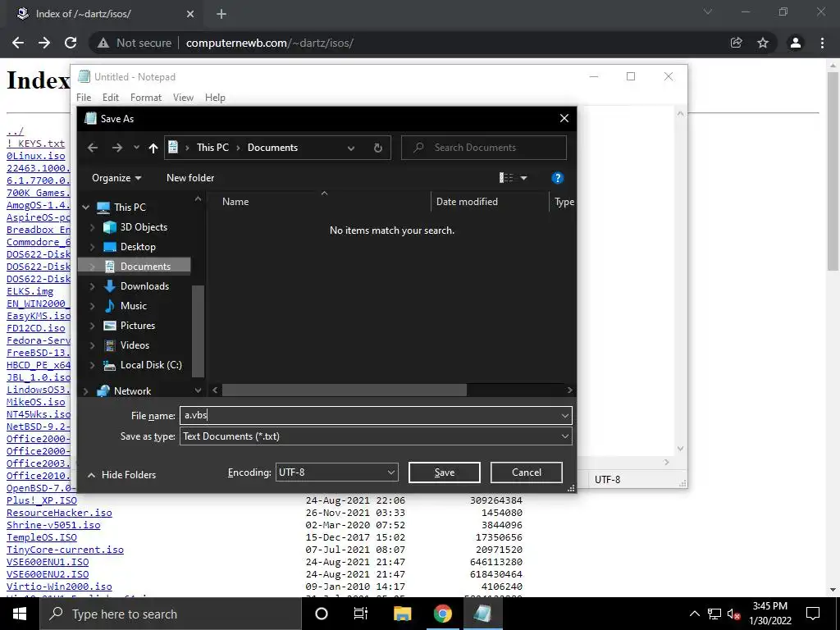The image size is (840, 630).
Task: Expand the Local Disk (C:) node
Action: [92, 365]
